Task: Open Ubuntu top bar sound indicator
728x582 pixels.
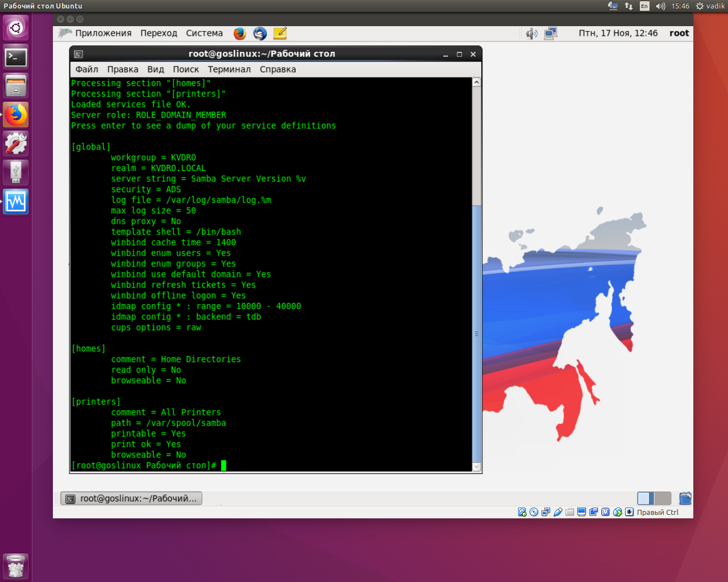Action: tap(660, 6)
